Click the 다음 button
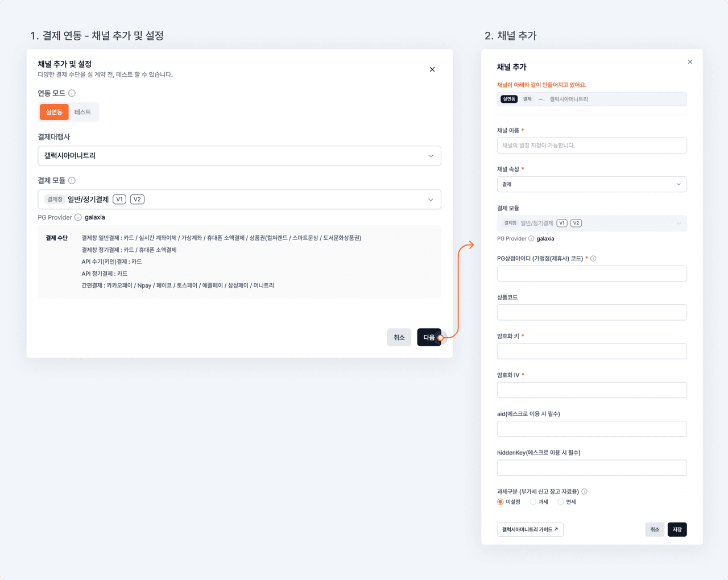This screenshot has height=580, width=728. [429, 337]
